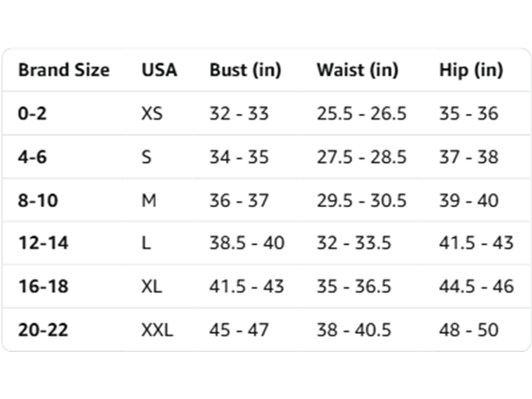Click the XL size cell
Screen dimensions: 532x399
tap(151, 286)
